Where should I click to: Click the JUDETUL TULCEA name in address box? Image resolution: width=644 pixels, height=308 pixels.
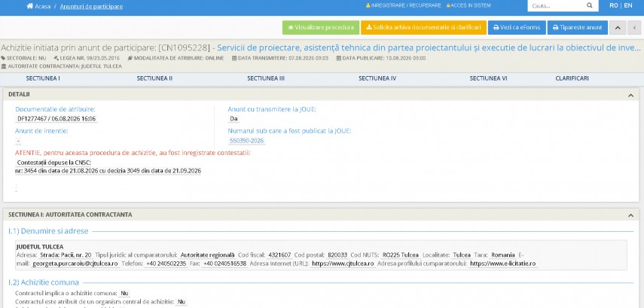click(x=40, y=247)
